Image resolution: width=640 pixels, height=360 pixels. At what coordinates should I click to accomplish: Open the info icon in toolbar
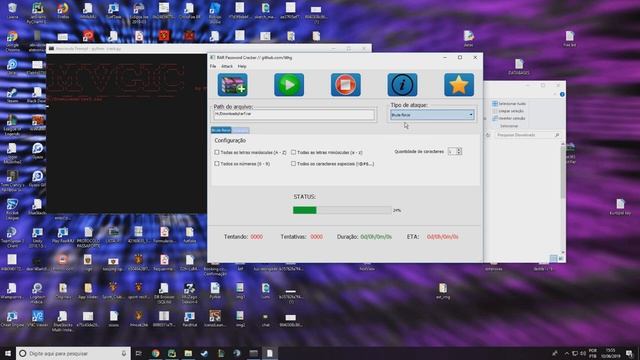(402, 85)
